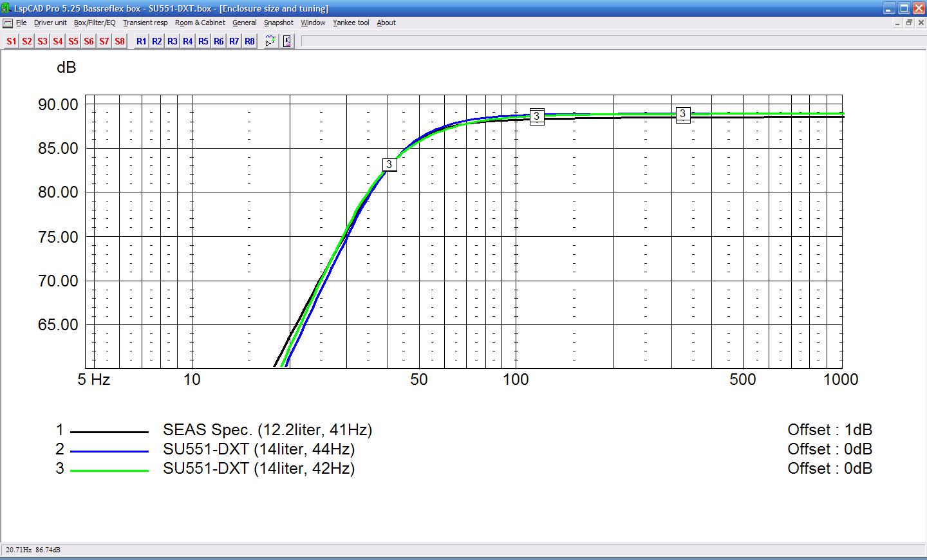Click the Offset : 0dB label for curve 3
This screenshot has height=560, width=927.
(830, 469)
